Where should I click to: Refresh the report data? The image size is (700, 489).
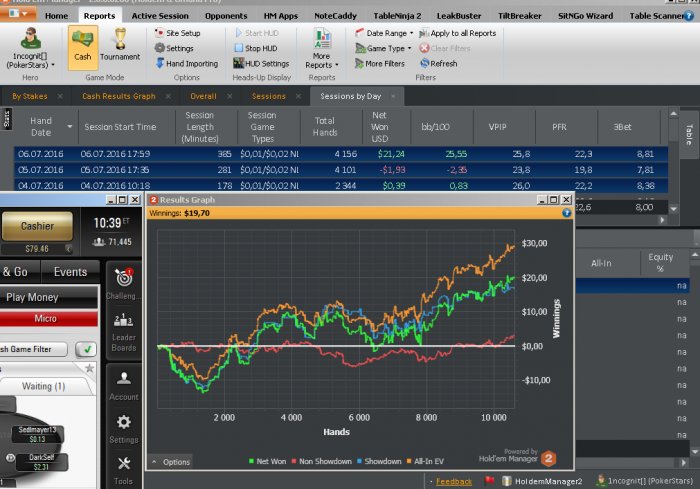click(438, 63)
